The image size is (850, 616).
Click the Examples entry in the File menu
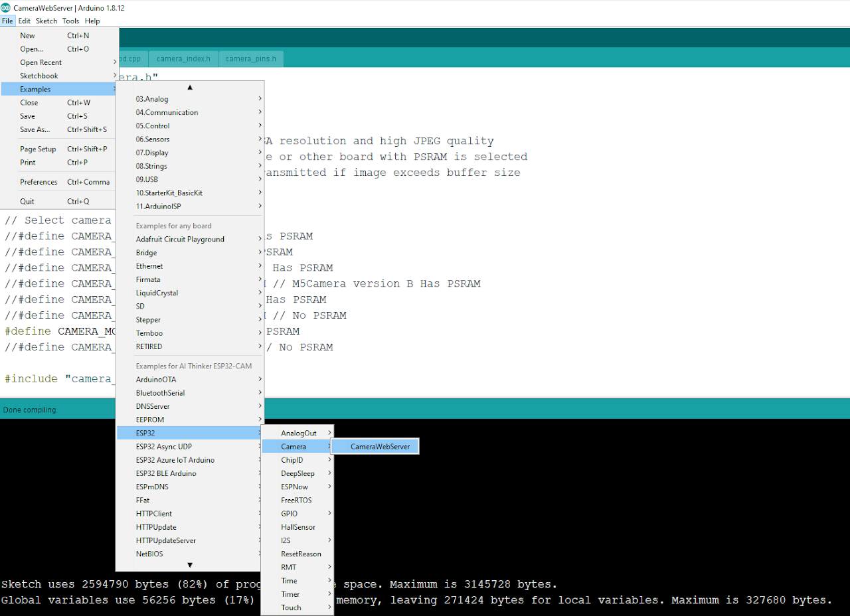point(59,89)
